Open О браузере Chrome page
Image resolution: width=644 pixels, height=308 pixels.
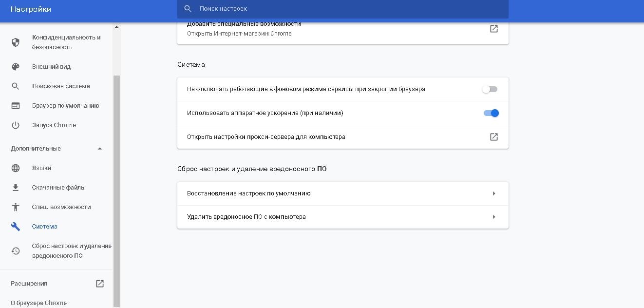(x=39, y=303)
